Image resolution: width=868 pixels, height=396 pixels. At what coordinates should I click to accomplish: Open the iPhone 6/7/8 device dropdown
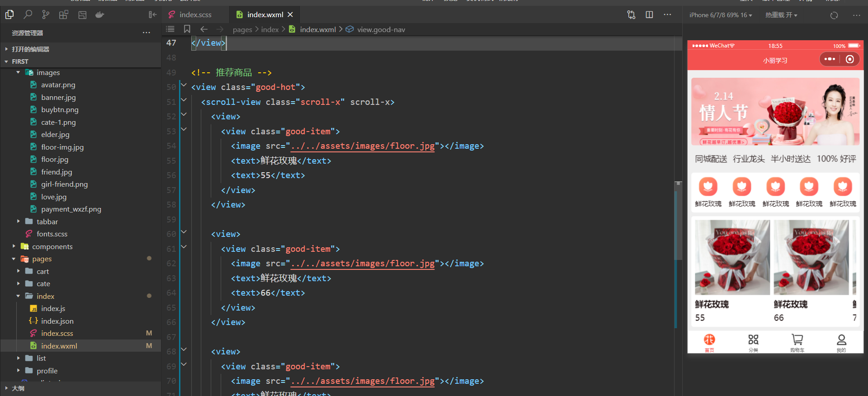coord(721,15)
